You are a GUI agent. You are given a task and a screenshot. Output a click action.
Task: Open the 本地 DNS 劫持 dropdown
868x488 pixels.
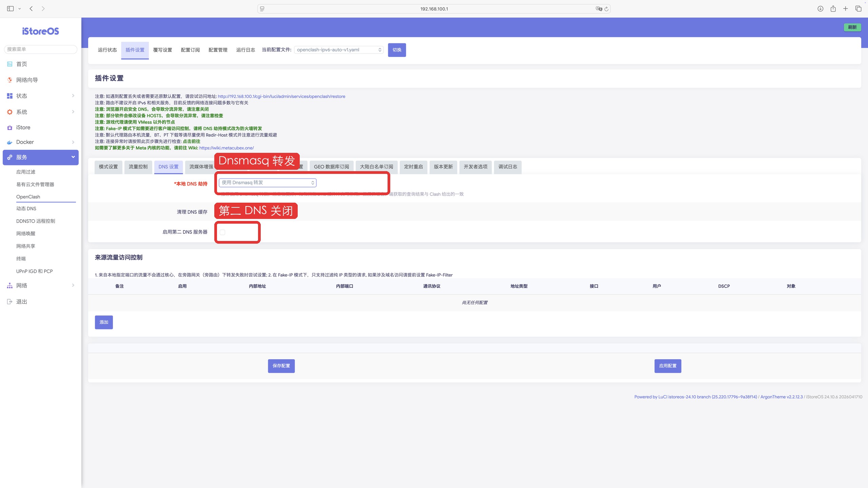point(268,183)
